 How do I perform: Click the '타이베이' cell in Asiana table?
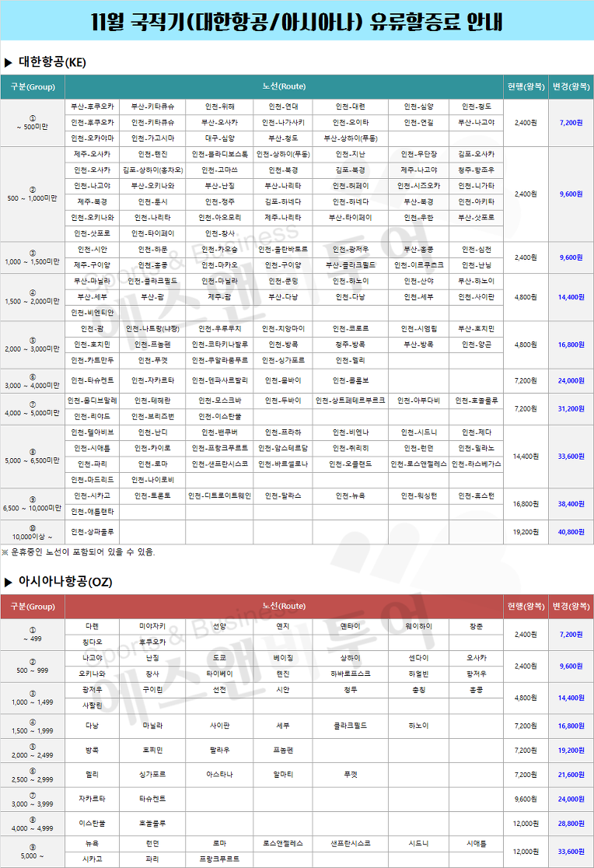click(x=219, y=674)
